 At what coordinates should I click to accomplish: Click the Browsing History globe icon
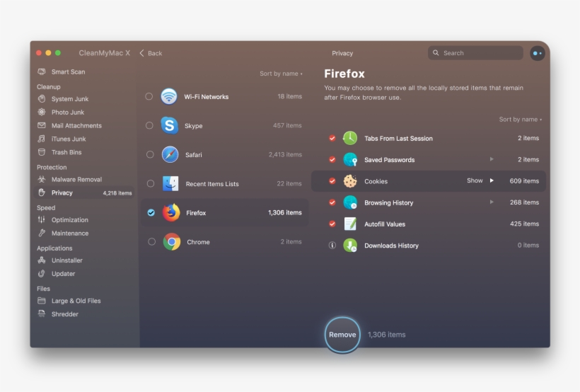[350, 202]
